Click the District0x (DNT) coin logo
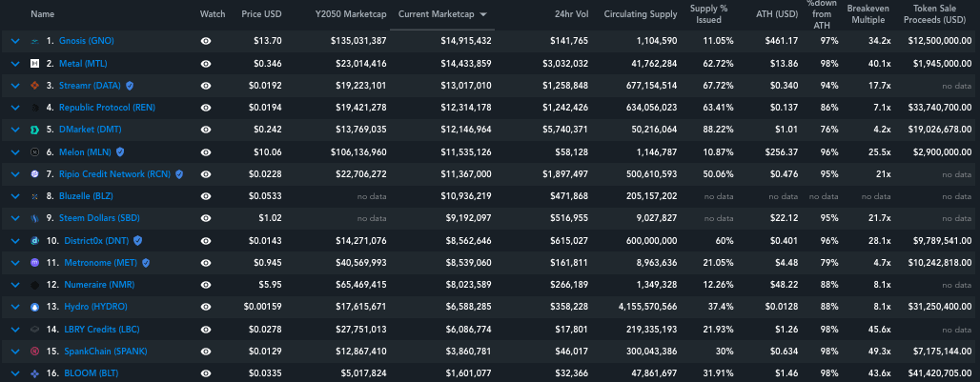The width and height of the screenshot is (980, 382). pyautogui.click(x=35, y=241)
